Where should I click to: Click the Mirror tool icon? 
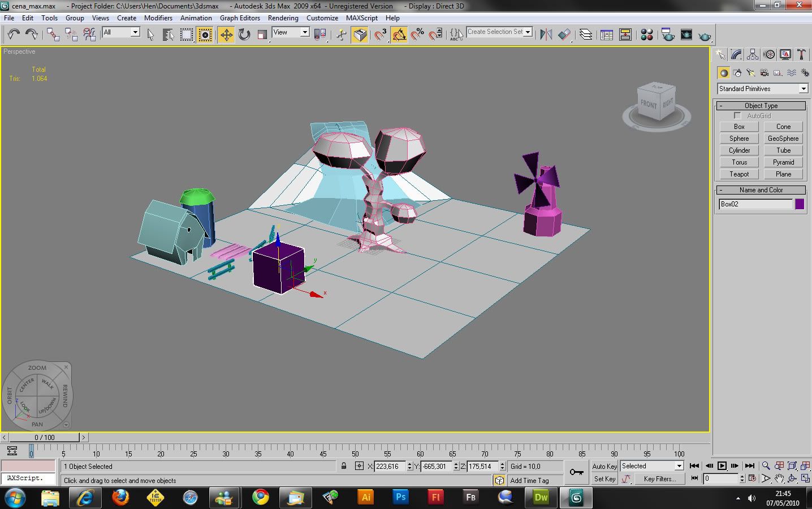pos(546,35)
